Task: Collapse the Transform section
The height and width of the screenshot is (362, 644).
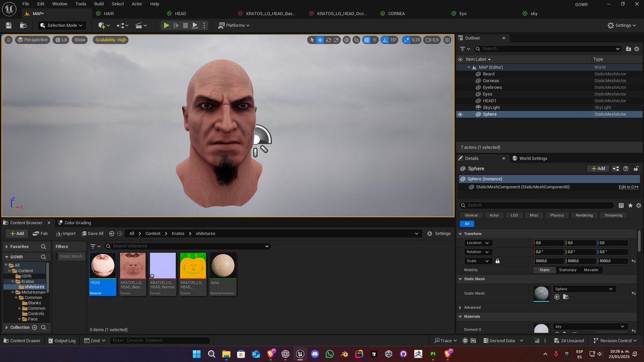Action: click(x=460, y=234)
